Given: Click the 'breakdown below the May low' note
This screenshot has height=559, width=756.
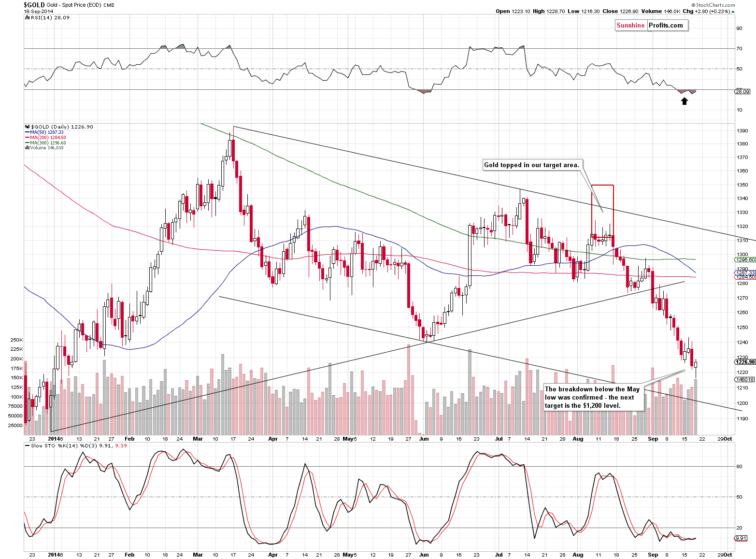Looking at the screenshot, I should pos(594,397).
